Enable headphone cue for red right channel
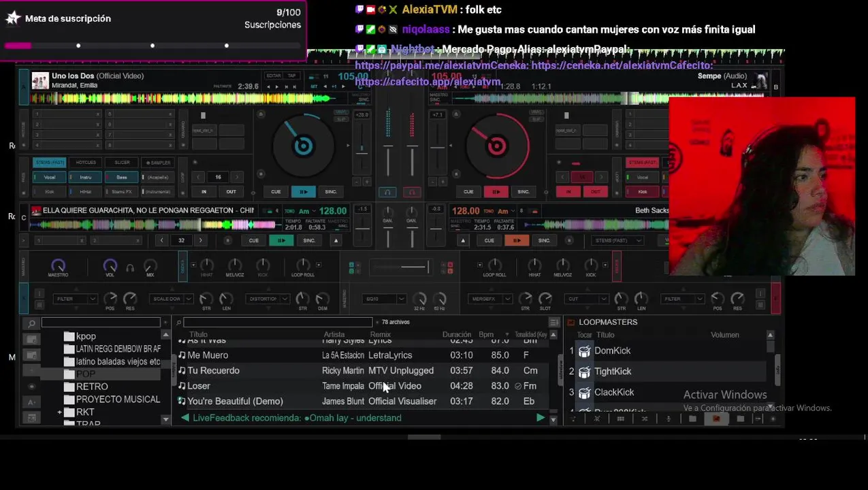Viewport: 868px width, 490px height. tap(412, 193)
